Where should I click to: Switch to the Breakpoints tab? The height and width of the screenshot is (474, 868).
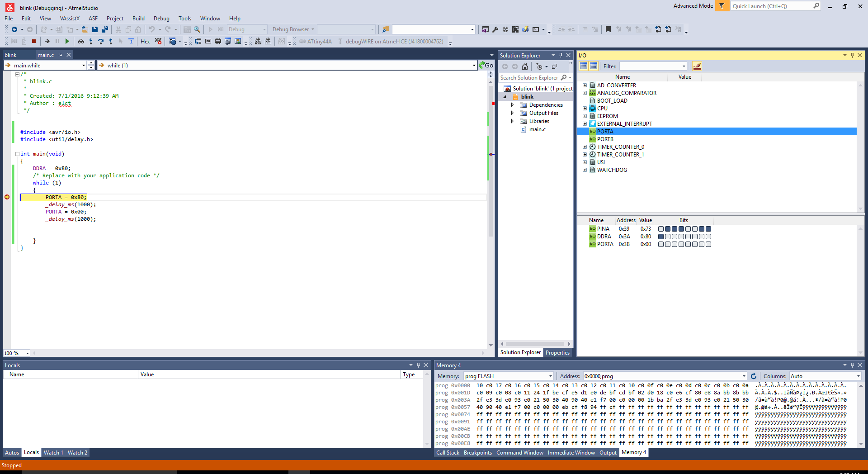point(477,452)
